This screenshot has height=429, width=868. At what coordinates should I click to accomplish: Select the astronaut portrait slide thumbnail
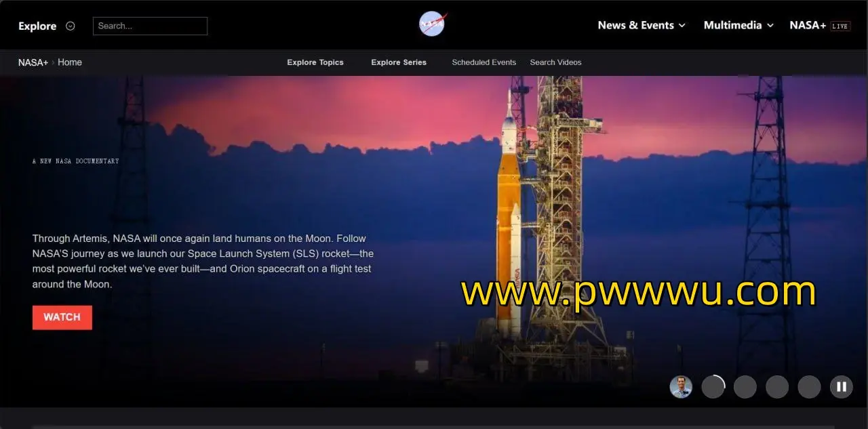coord(681,387)
